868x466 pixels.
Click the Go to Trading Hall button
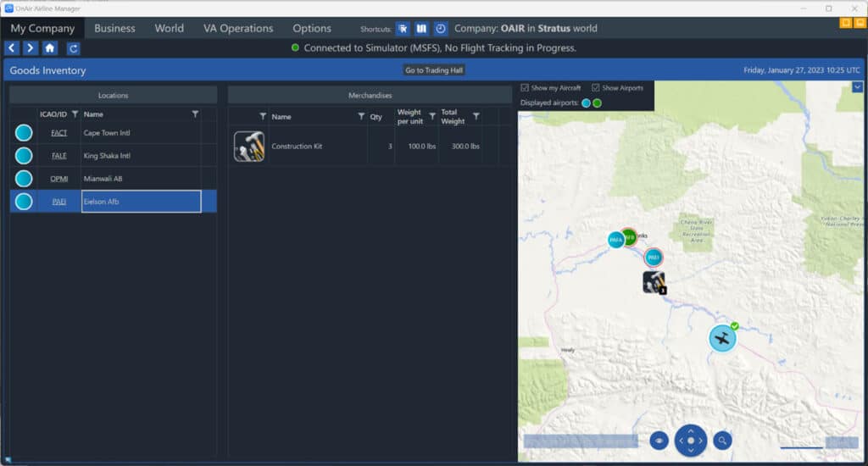[434, 70]
